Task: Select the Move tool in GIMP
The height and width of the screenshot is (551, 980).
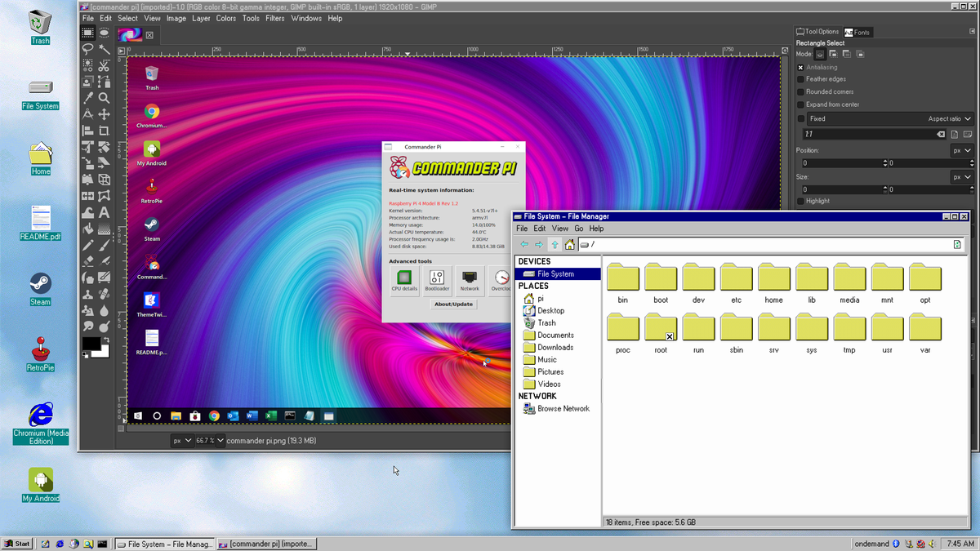Action: (104, 113)
